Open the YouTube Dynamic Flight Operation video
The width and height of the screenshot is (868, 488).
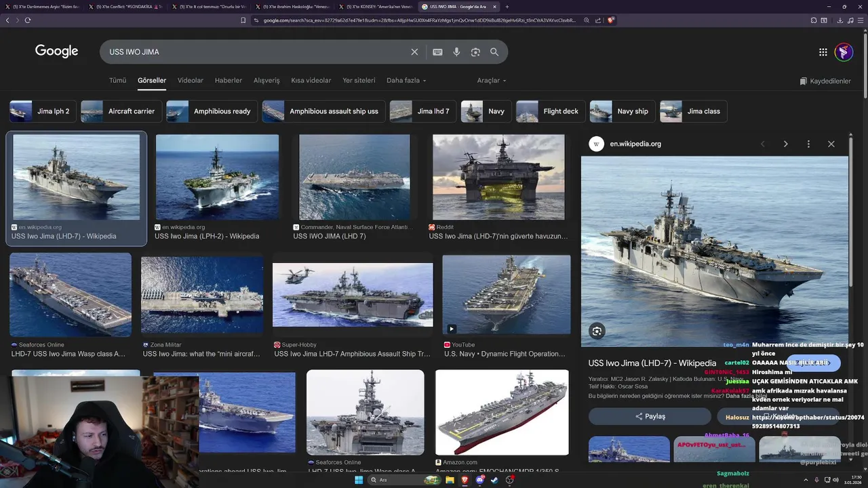point(507,295)
